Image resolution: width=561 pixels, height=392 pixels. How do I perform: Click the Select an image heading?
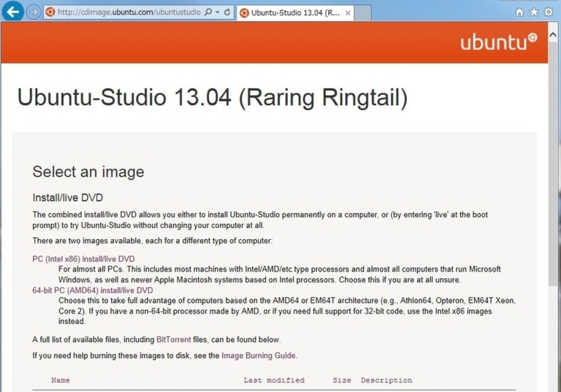click(88, 172)
